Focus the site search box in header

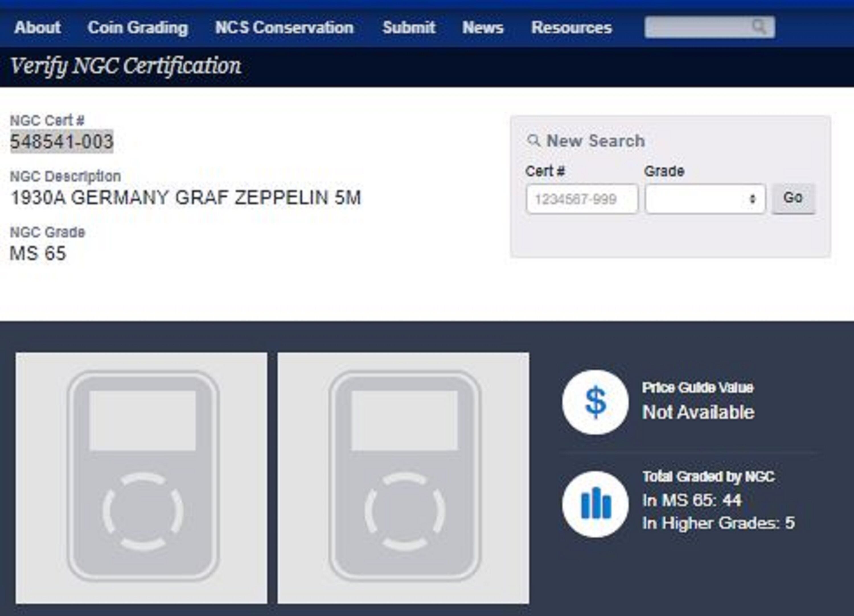pyautogui.click(x=697, y=27)
